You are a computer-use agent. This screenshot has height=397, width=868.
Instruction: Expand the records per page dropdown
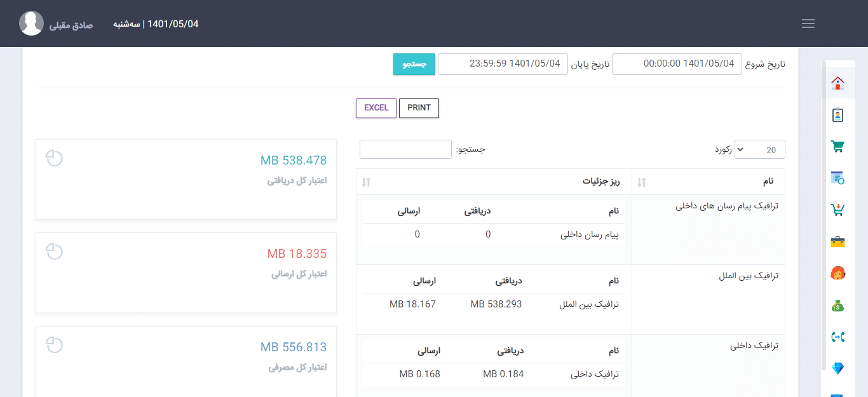(759, 150)
